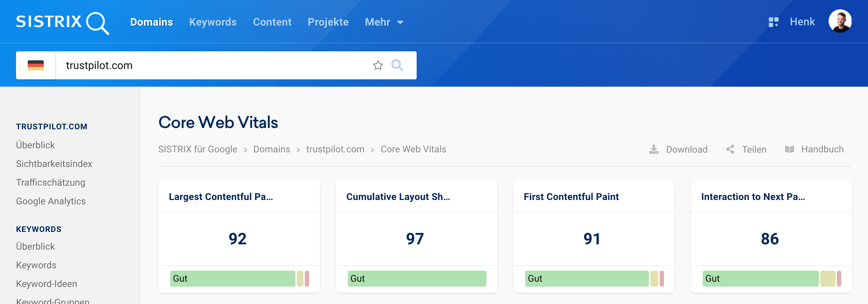Click the KEYWORDS sidebar heading
Image resolution: width=868 pixels, height=304 pixels.
pos(39,229)
